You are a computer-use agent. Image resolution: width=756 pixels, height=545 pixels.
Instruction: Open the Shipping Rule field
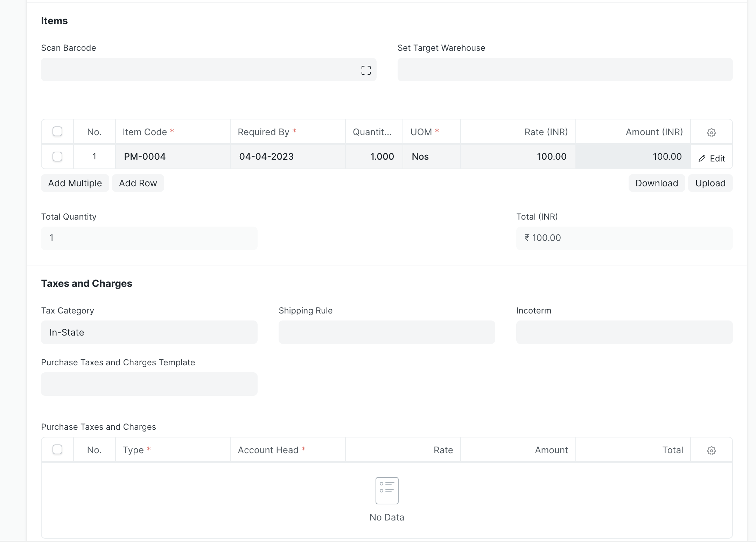[x=387, y=332]
